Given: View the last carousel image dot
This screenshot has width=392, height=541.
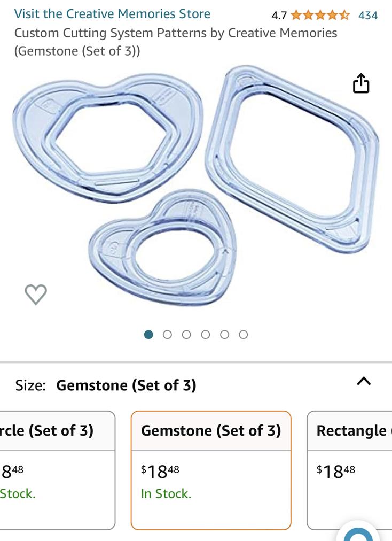Looking at the screenshot, I should [244, 335].
